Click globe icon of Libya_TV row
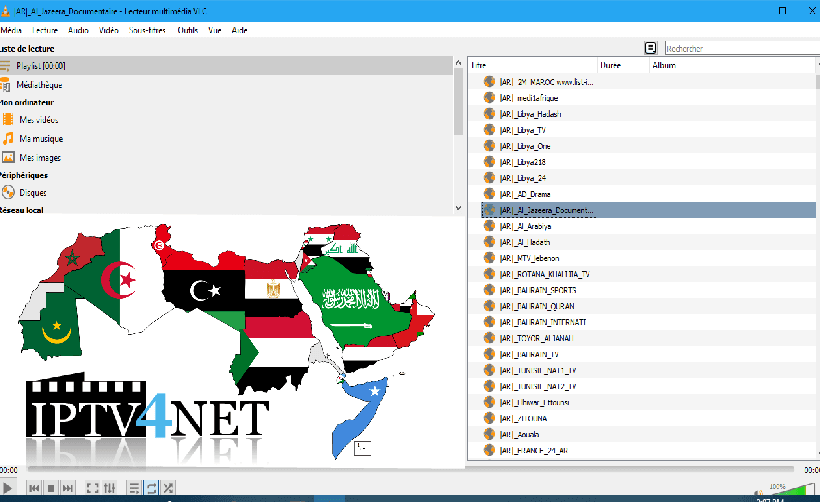820x502 pixels. click(489, 130)
